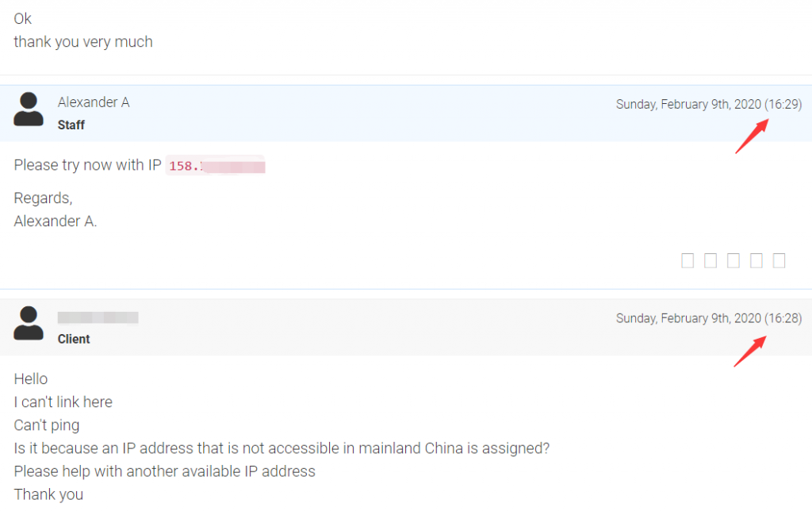Click 'Please help with another available IP address'
812x515 pixels.
165,472
